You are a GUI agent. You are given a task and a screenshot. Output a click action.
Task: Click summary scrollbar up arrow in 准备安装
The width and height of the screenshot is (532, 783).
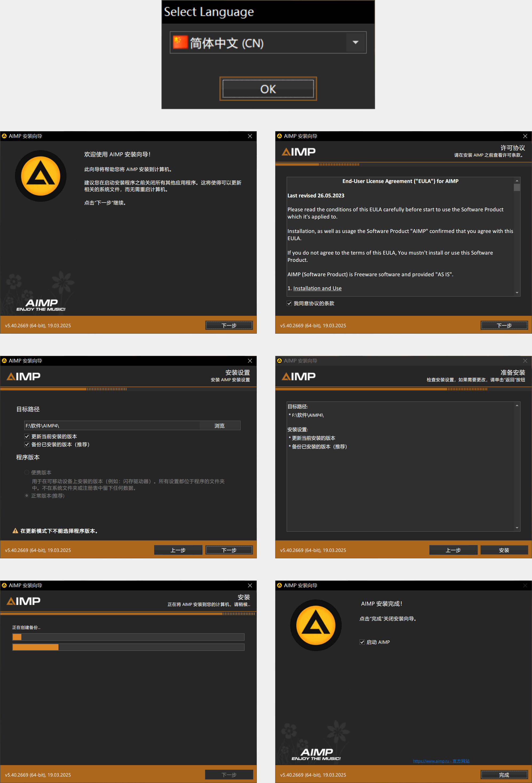pos(517,405)
